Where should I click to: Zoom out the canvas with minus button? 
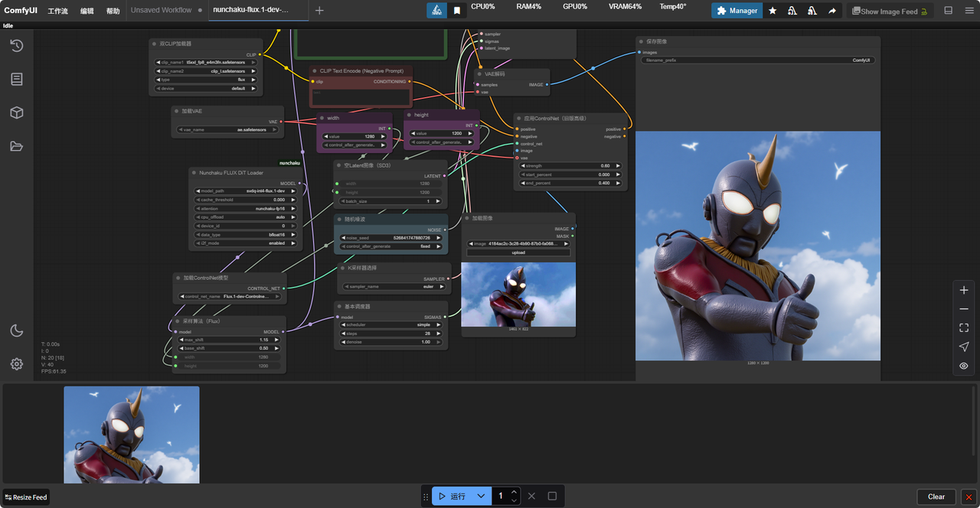click(964, 309)
